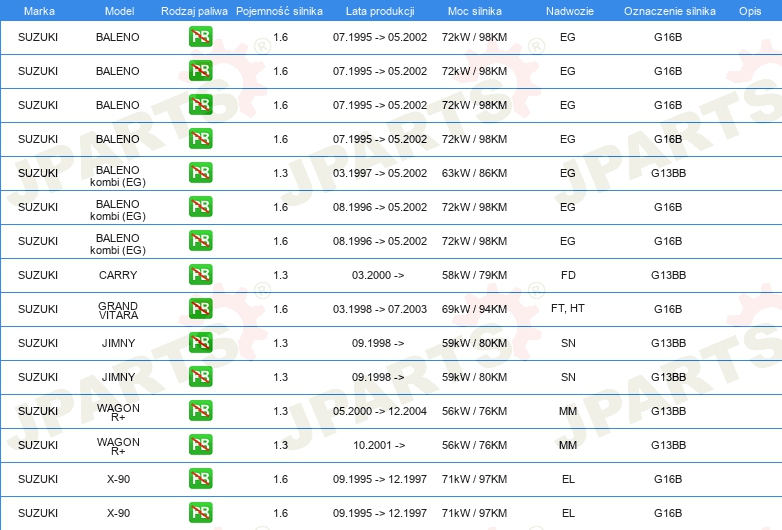Image resolution: width=782 pixels, height=530 pixels.
Task: Click the dates 03.1998 -> 07.2003
Action: [380, 309]
